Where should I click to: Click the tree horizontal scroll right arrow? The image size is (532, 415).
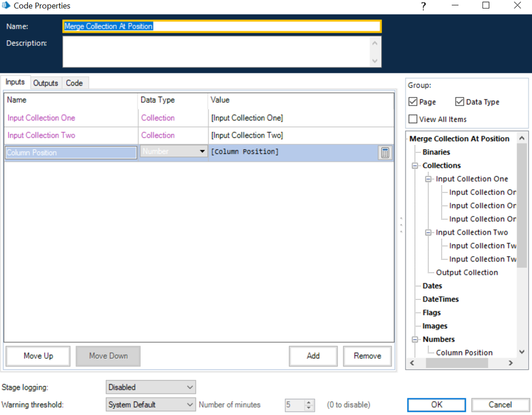click(x=511, y=363)
